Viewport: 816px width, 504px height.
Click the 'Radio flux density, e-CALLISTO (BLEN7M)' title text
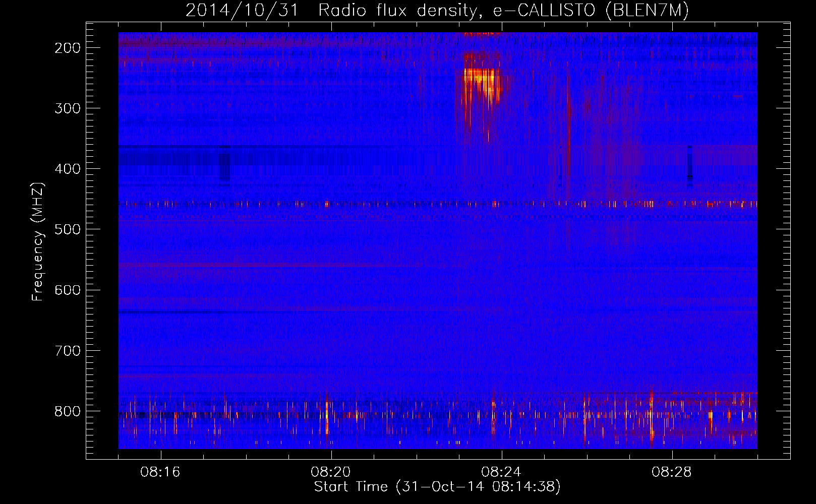pos(503,11)
